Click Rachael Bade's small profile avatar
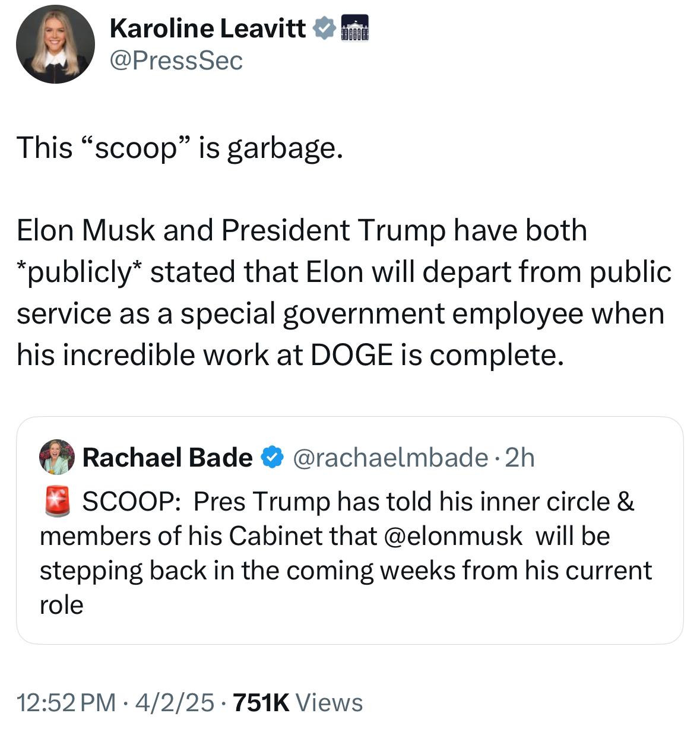The width and height of the screenshot is (700, 729). [x=56, y=457]
